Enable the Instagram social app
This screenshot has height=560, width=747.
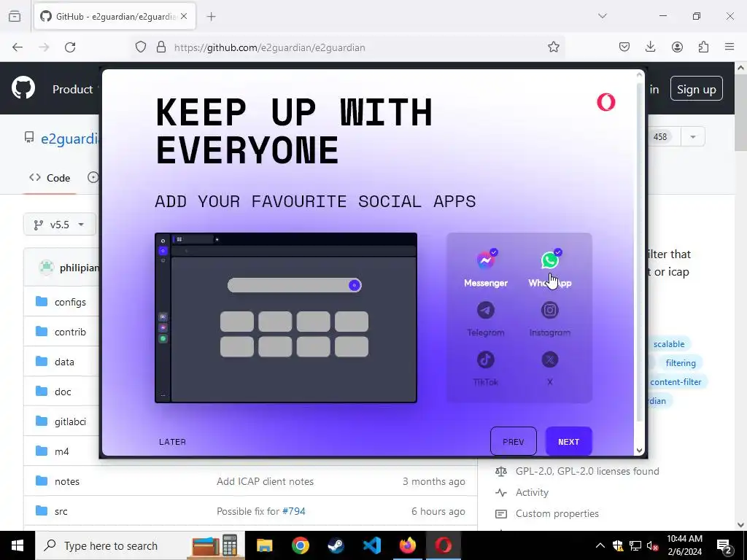[550, 319]
